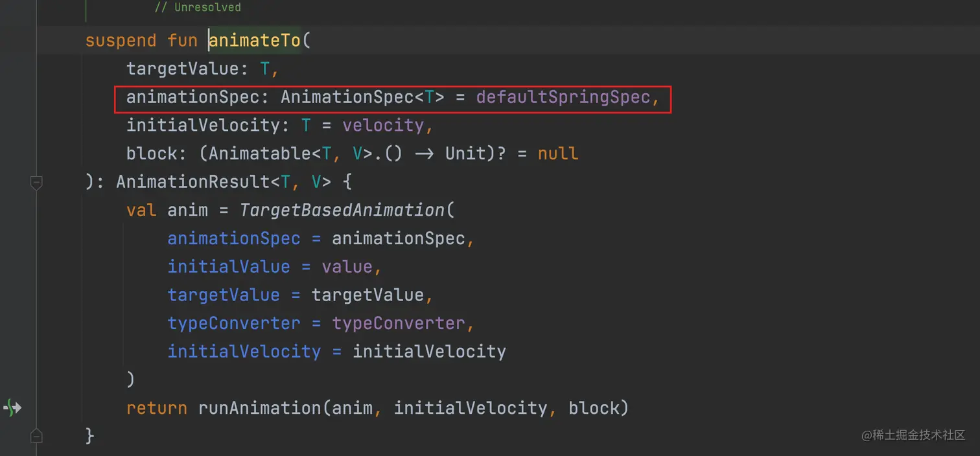Click the Unresolved comment line
The width and height of the screenshot is (980, 456).
(x=198, y=8)
